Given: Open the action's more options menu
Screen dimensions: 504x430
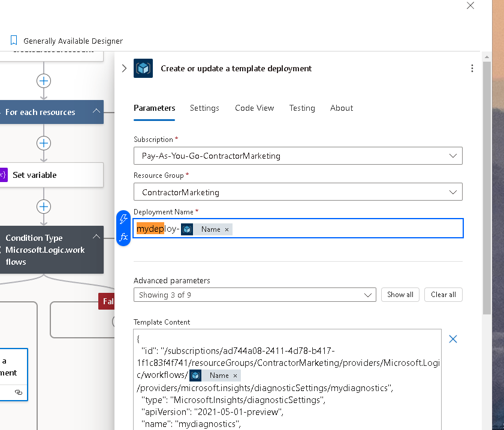Looking at the screenshot, I should 472,68.
